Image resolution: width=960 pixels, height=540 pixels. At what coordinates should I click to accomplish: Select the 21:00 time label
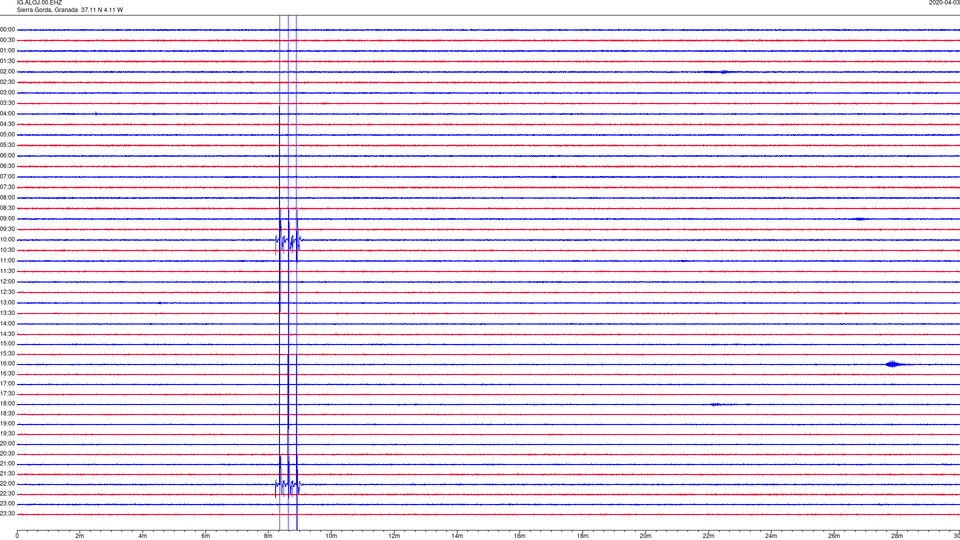7,464
